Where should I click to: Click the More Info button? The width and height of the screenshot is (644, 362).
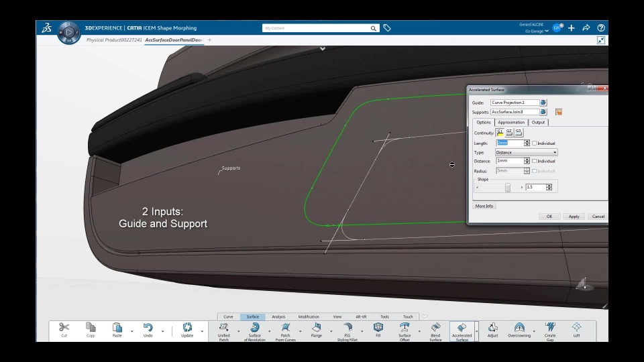(x=484, y=206)
